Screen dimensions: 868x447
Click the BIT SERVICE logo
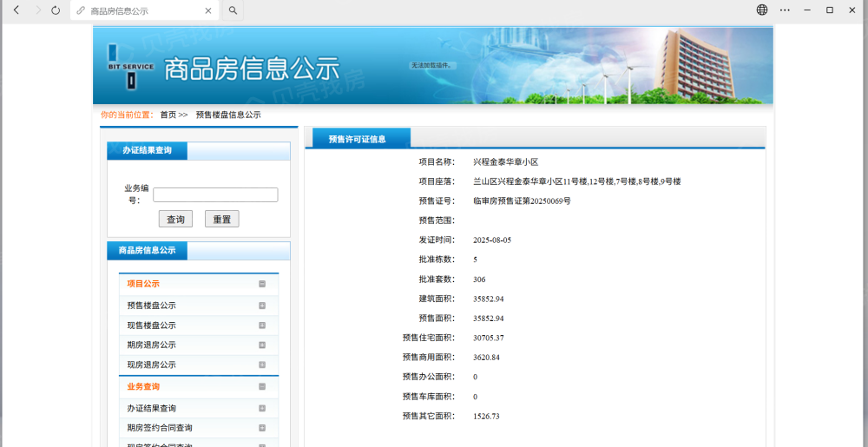131,67
